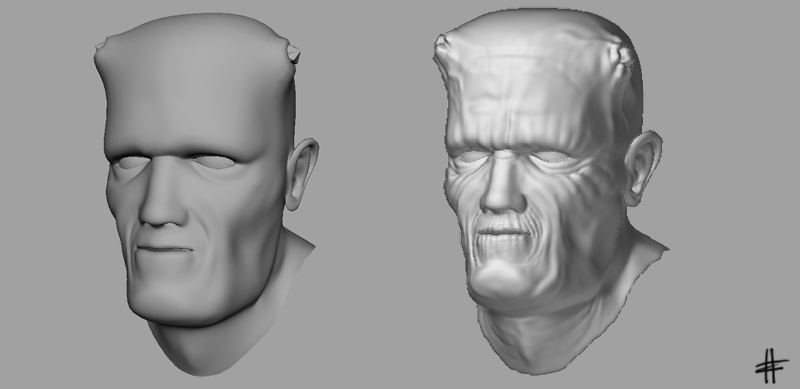800x389 pixels.
Task: Click the smooth head's pointed skull bolt
Action: [293, 53]
